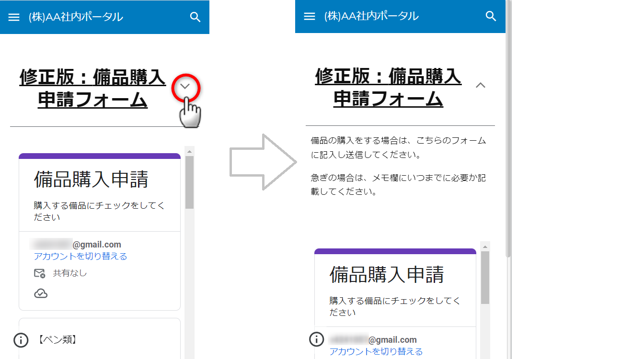Click the left embedded form's scrollbar thumb
This screenshot has height=359, width=644.
click(189, 182)
